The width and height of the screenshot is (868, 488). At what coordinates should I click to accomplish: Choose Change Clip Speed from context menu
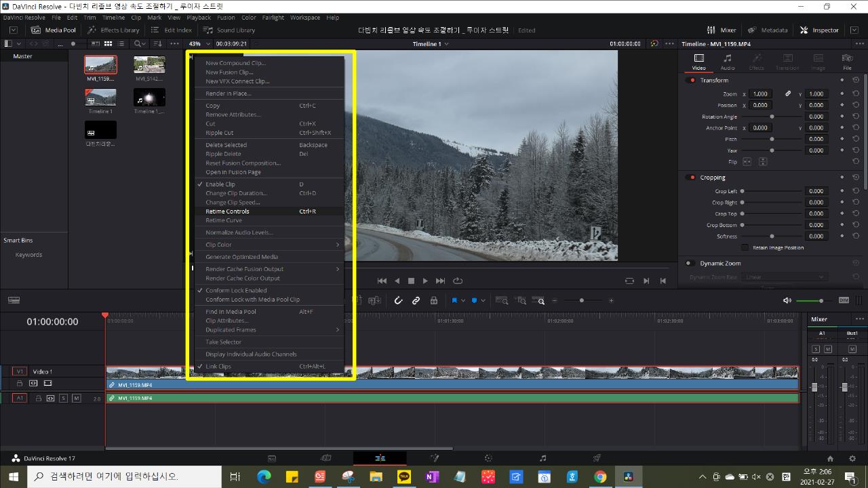coord(270,203)
